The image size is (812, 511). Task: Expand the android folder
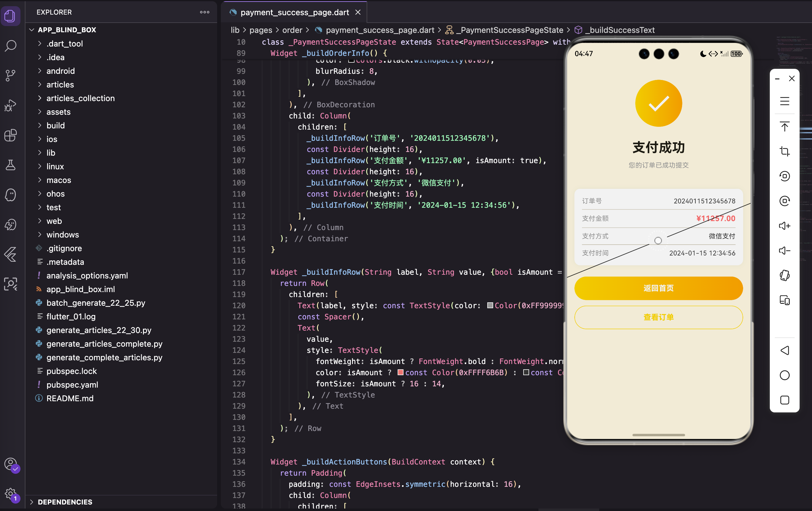click(60, 71)
